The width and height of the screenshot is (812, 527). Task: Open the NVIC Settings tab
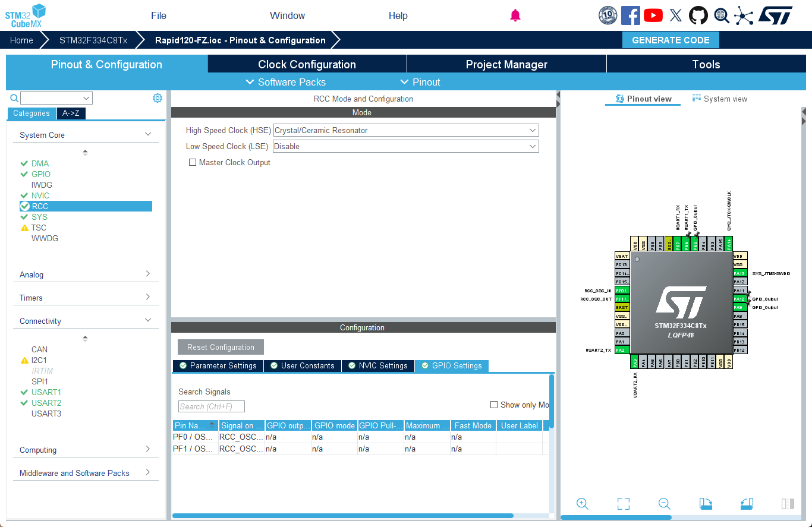(x=378, y=366)
